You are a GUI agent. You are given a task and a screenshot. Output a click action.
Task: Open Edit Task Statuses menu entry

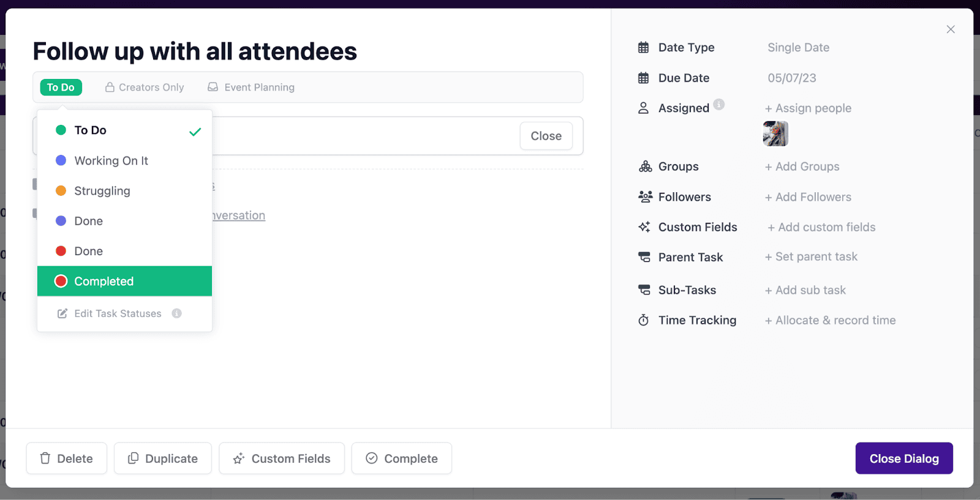tap(117, 313)
